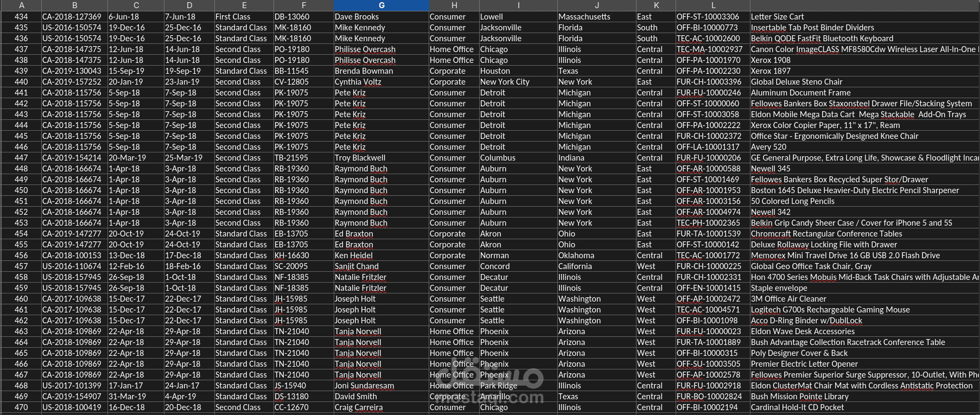Click the Newell 342 cell

(864, 212)
